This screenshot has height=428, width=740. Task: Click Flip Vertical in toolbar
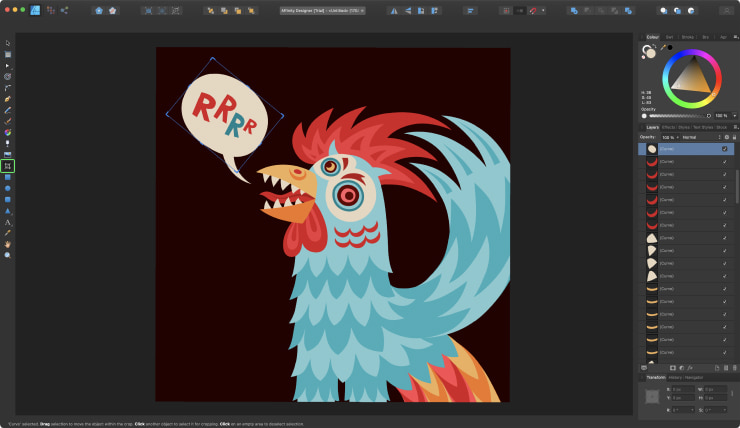[x=408, y=10]
